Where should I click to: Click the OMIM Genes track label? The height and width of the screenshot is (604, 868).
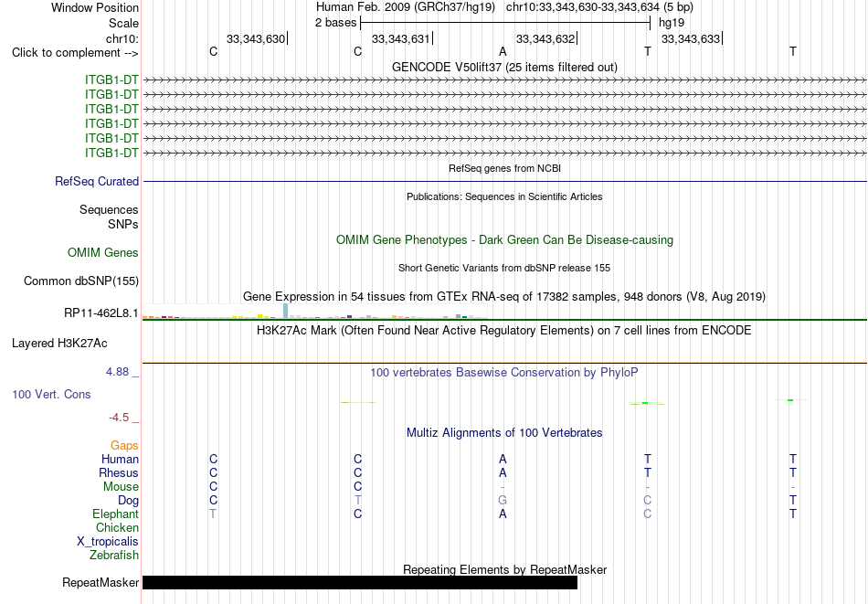[103, 252]
